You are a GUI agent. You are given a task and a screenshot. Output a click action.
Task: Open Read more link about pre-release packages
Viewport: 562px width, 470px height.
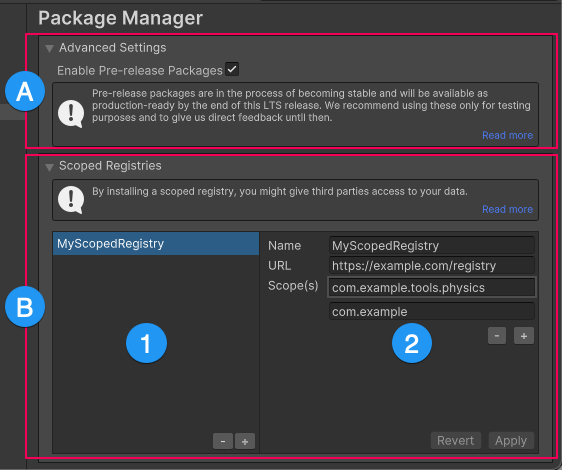[x=507, y=135]
